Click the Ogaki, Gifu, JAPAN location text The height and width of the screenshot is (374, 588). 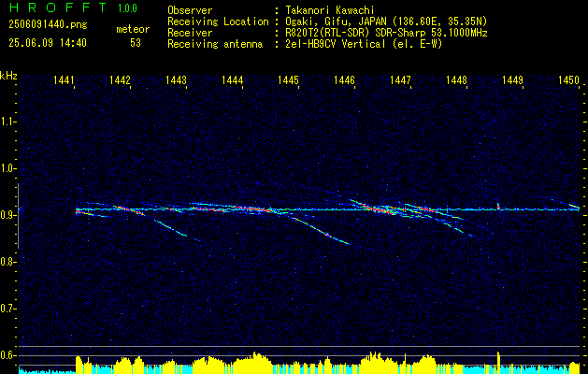[386, 22]
